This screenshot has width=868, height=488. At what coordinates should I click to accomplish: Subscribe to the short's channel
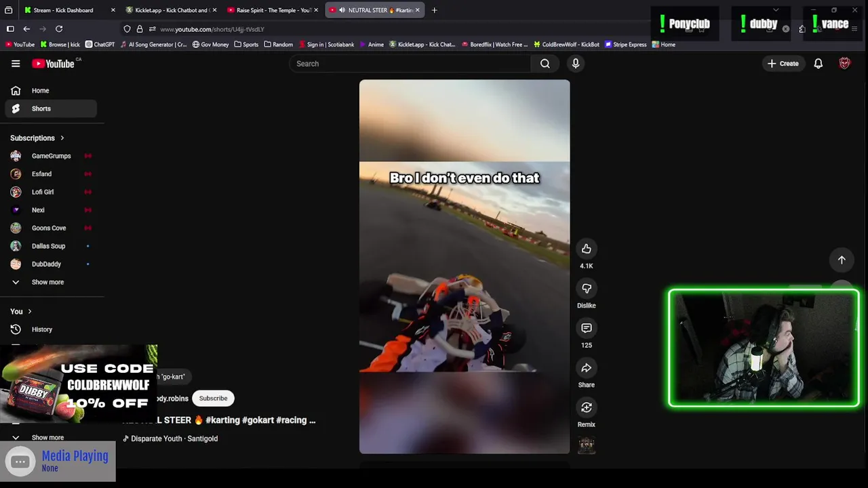click(213, 399)
